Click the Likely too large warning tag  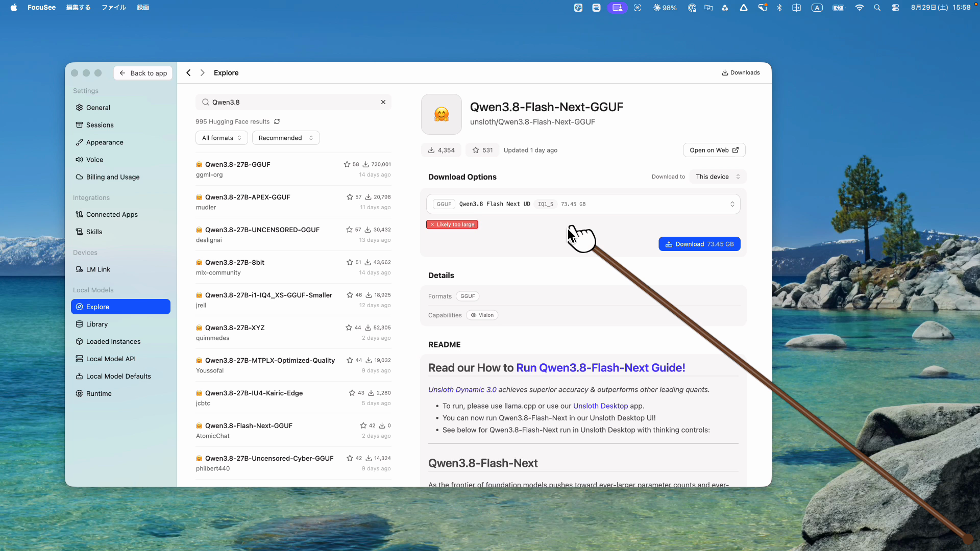(452, 224)
